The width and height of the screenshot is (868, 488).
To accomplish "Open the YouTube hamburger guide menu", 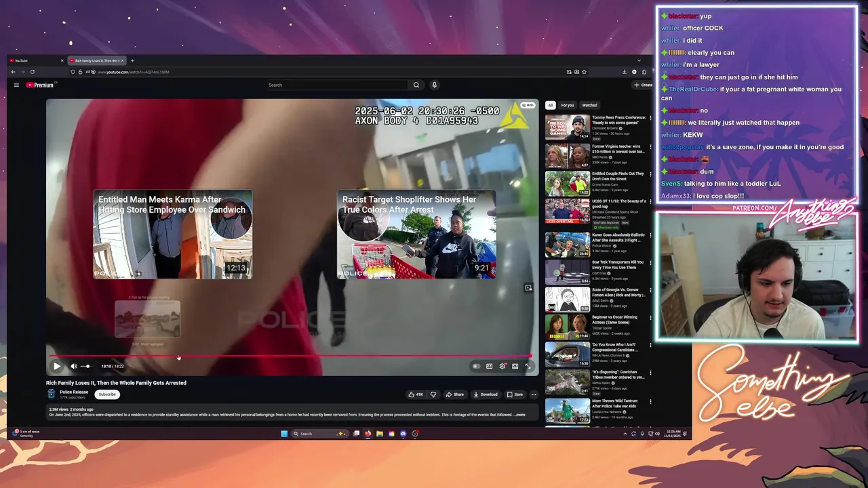I will 16,85.
